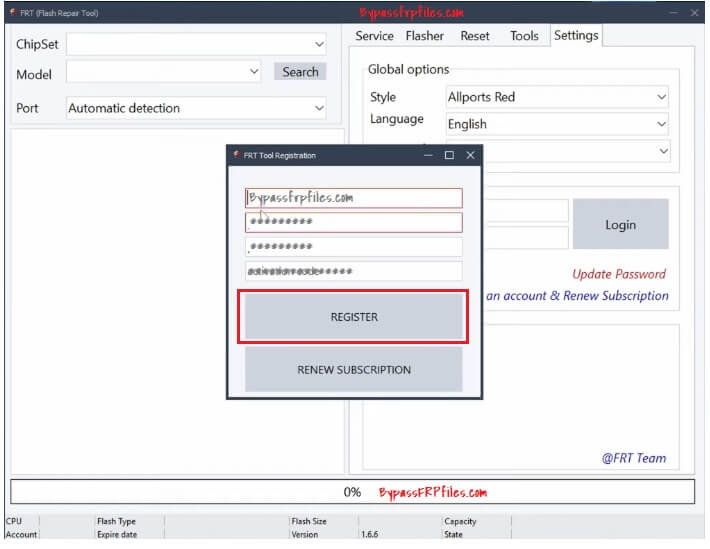The image size is (710, 549).
Task: Switch to the Flasher tab
Action: click(424, 36)
